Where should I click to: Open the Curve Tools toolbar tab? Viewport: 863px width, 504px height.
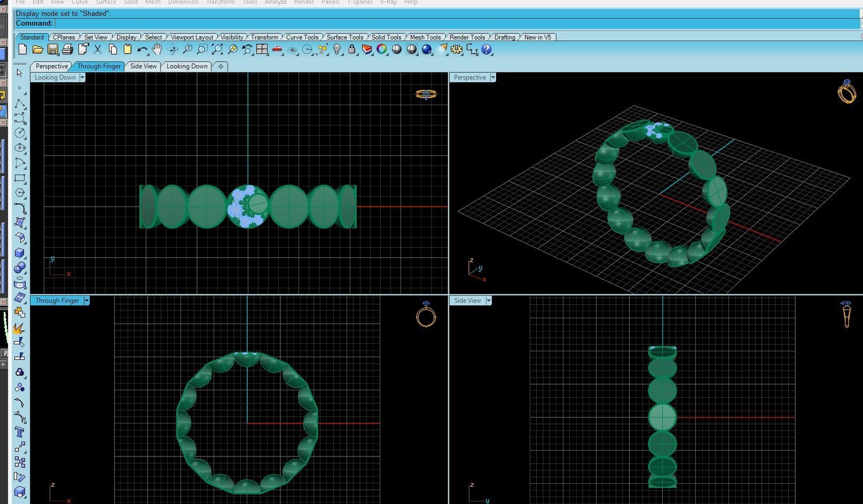302,37
